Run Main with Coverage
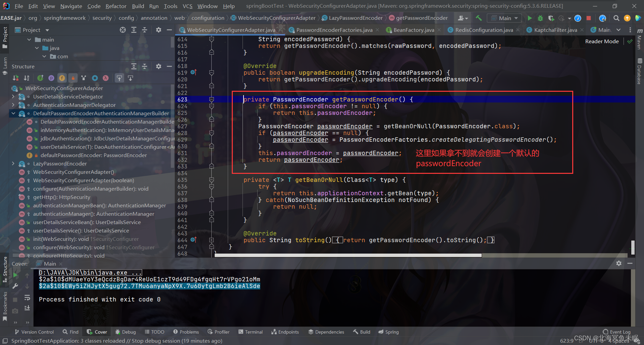This screenshot has width=644, height=345. (x=551, y=18)
